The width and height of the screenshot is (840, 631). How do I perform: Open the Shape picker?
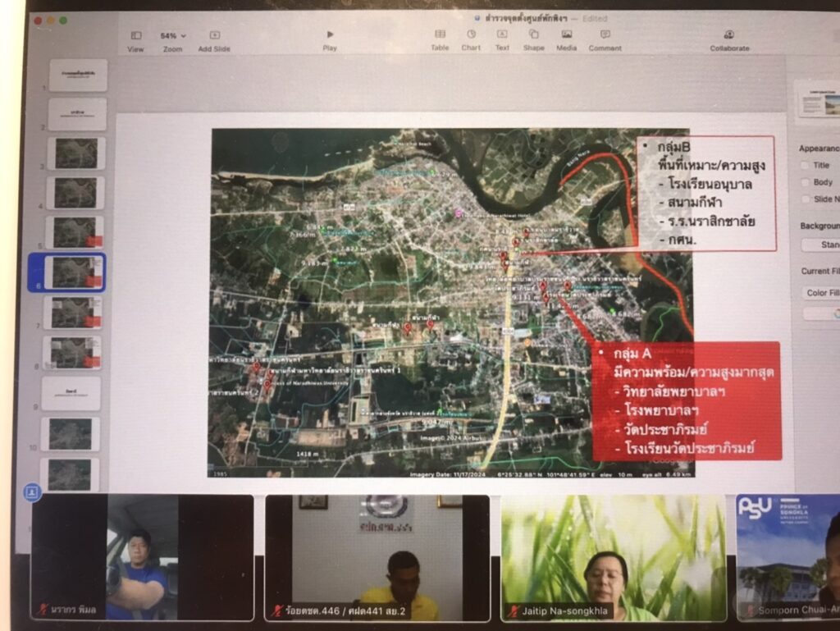click(533, 40)
